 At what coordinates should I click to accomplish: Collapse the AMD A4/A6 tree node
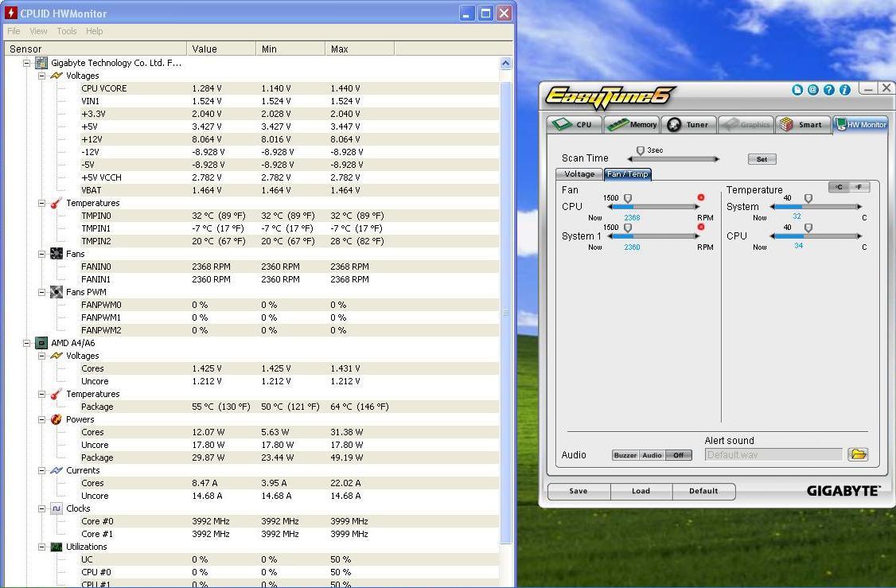coord(27,343)
